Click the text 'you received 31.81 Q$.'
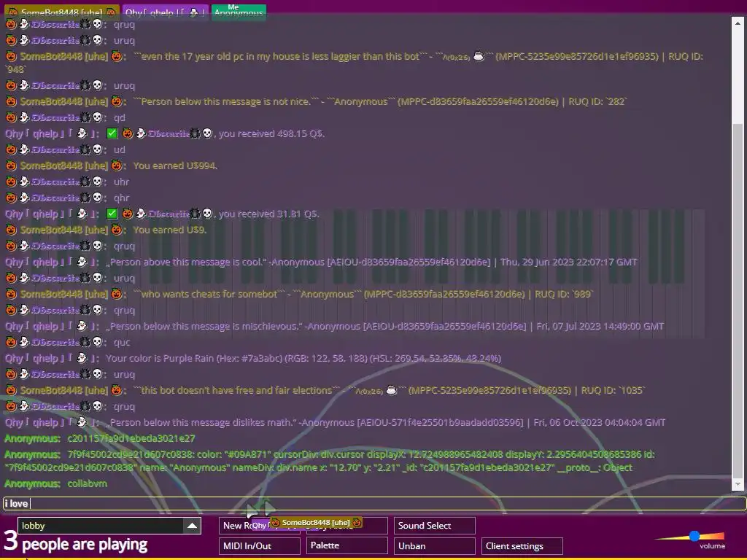 point(268,214)
